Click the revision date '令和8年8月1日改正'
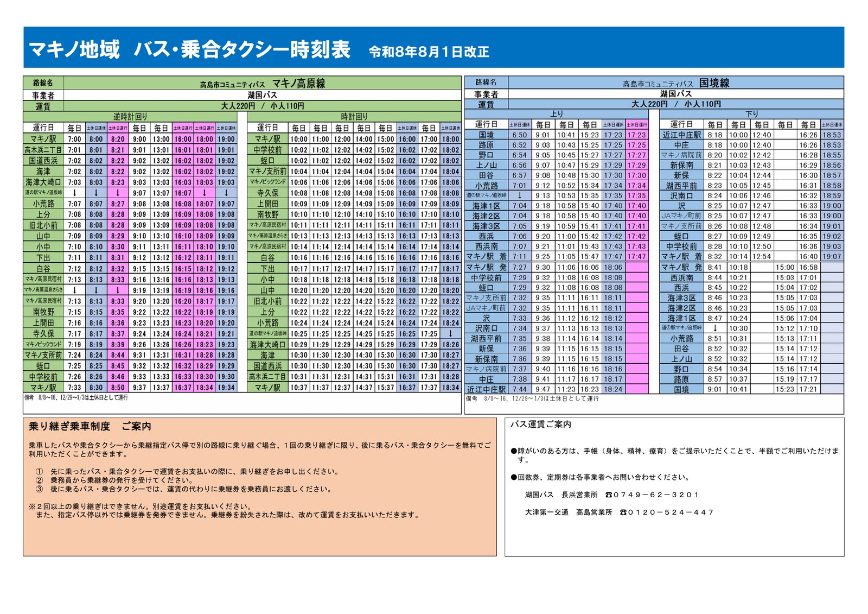The height and width of the screenshot is (614, 868). [429, 52]
